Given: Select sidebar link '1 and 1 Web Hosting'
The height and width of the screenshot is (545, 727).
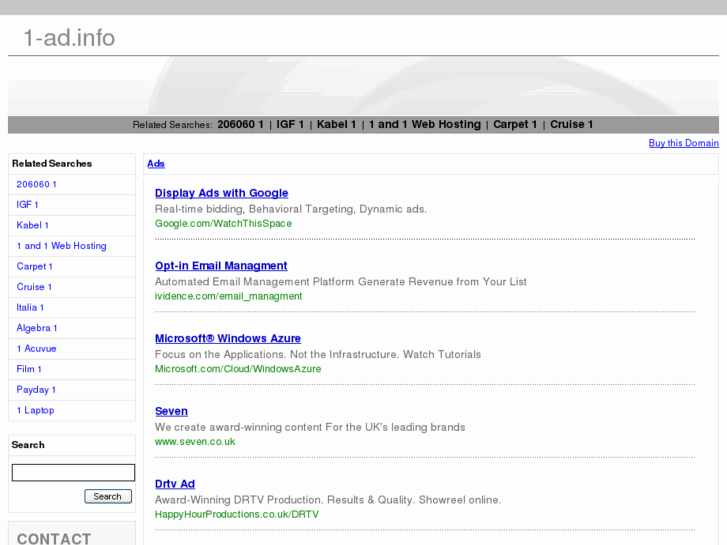Looking at the screenshot, I should coord(61,246).
